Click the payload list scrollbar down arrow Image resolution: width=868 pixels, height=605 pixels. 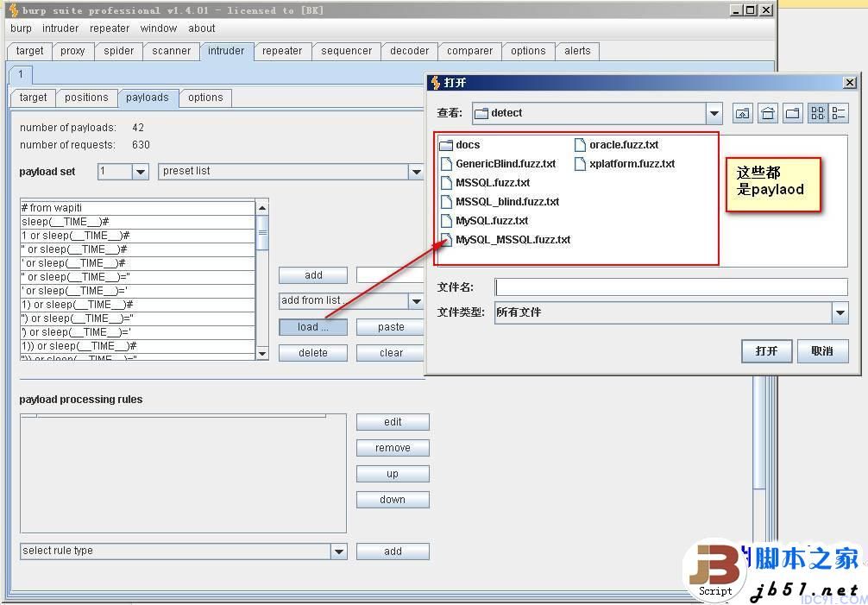point(262,353)
